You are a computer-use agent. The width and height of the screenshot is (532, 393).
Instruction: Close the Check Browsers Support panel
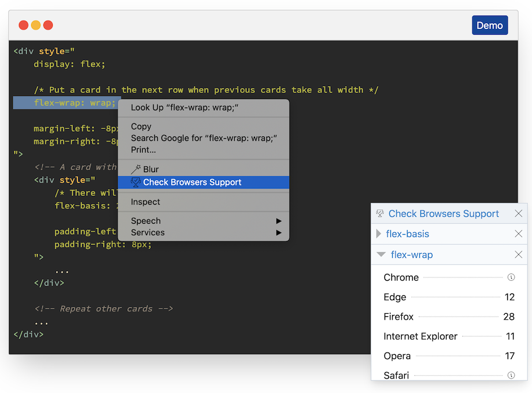pyautogui.click(x=518, y=213)
